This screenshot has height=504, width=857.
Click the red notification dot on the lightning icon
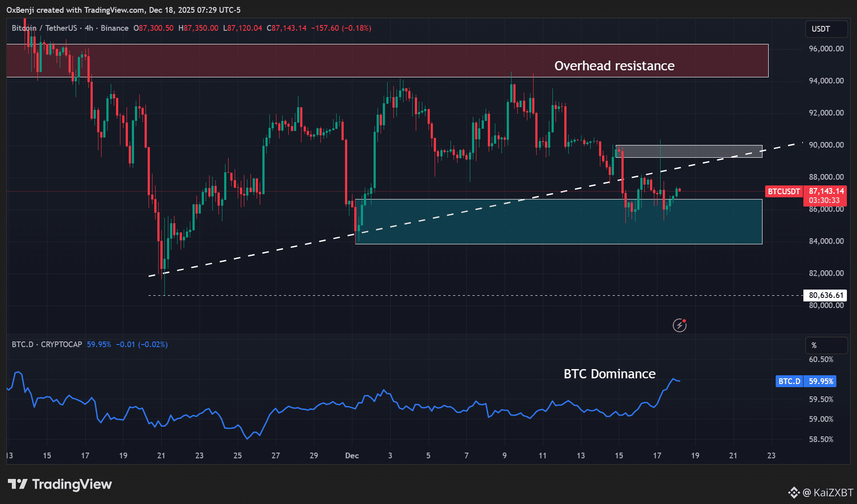(684, 321)
